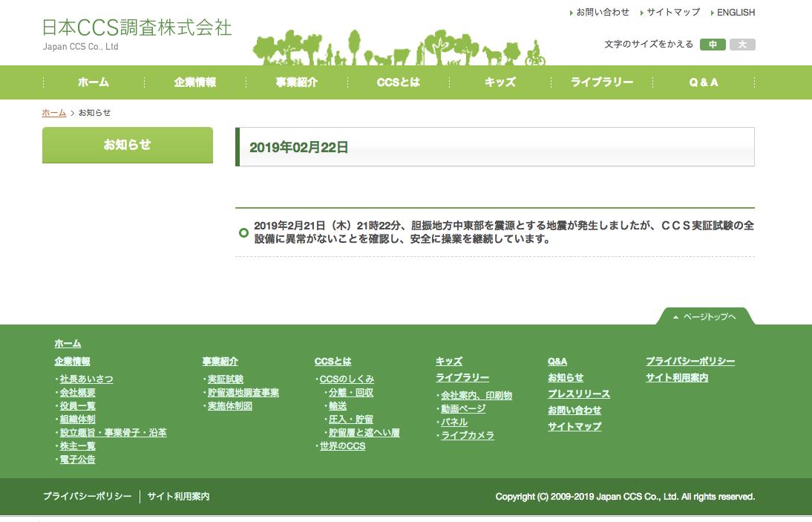Open the 株主一覧 footer link
Viewport: 812px width, 522px height.
(x=77, y=446)
